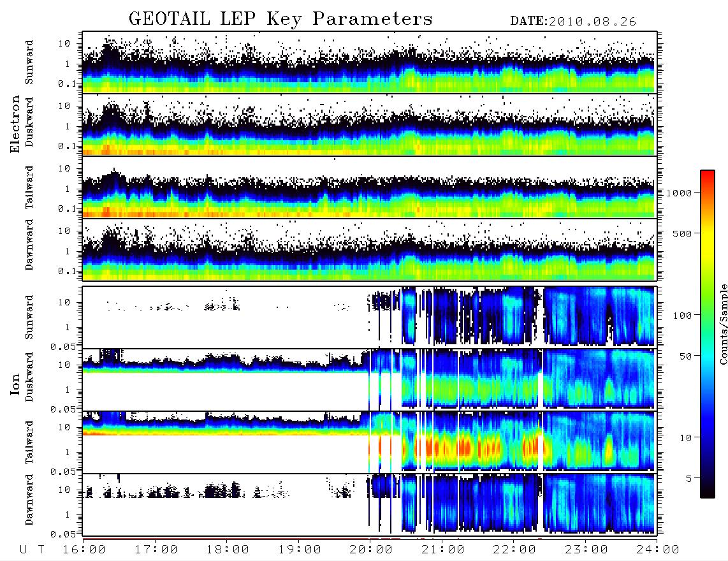The height and width of the screenshot is (561, 728).
Task: Click the colorbar tick value 5
Action: (688, 479)
